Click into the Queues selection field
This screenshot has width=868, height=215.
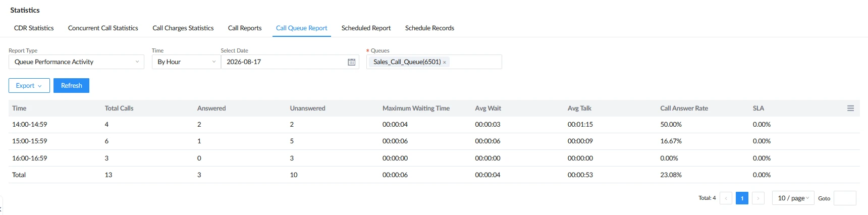tap(434, 62)
